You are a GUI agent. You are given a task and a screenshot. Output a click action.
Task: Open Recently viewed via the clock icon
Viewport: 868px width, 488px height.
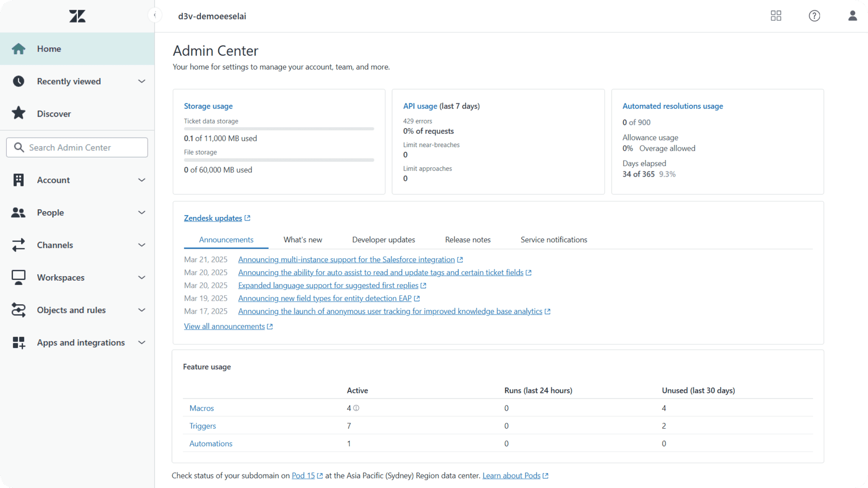[x=18, y=81]
